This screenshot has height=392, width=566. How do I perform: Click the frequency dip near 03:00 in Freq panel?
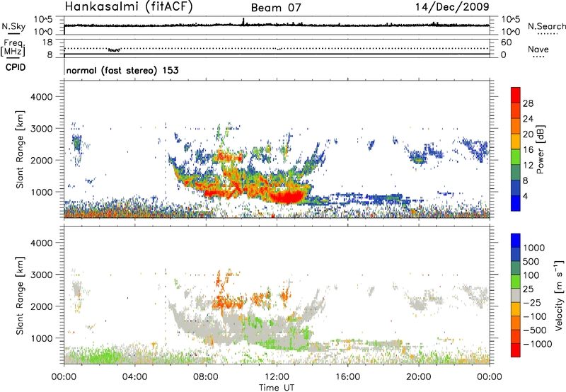point(115,50)
